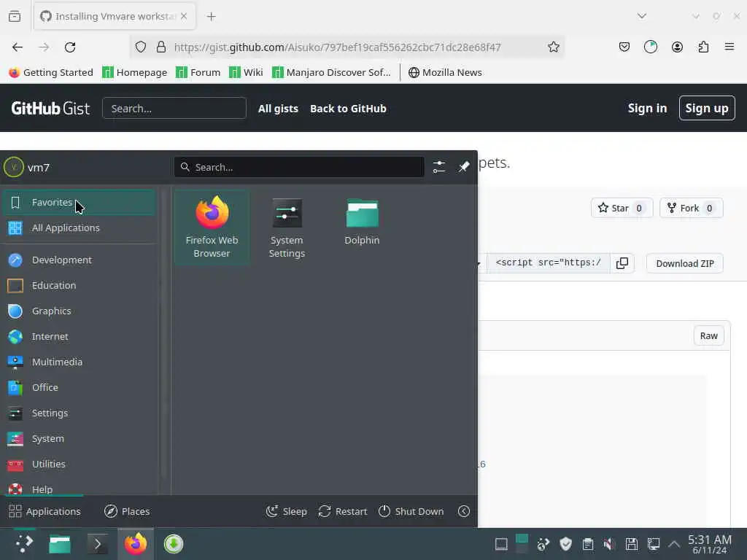Open a new browser tab
The height and width of the screenshot is (560, 747).
coord(211,17)
